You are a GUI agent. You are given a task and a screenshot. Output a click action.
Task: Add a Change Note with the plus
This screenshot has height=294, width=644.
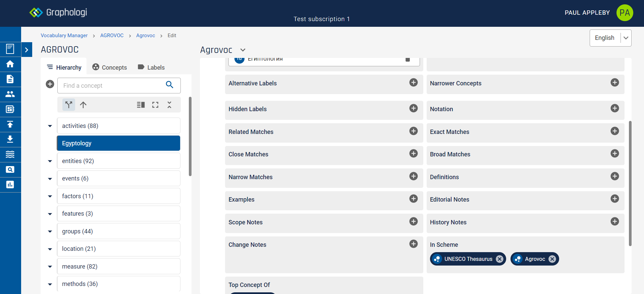point(414,244)
